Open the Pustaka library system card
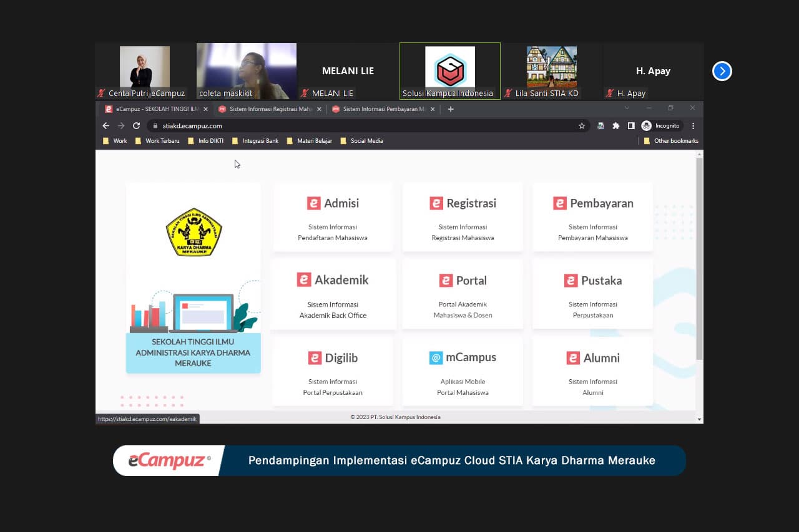The height and width of the screenshot is (532, 799). coord(592,294)
